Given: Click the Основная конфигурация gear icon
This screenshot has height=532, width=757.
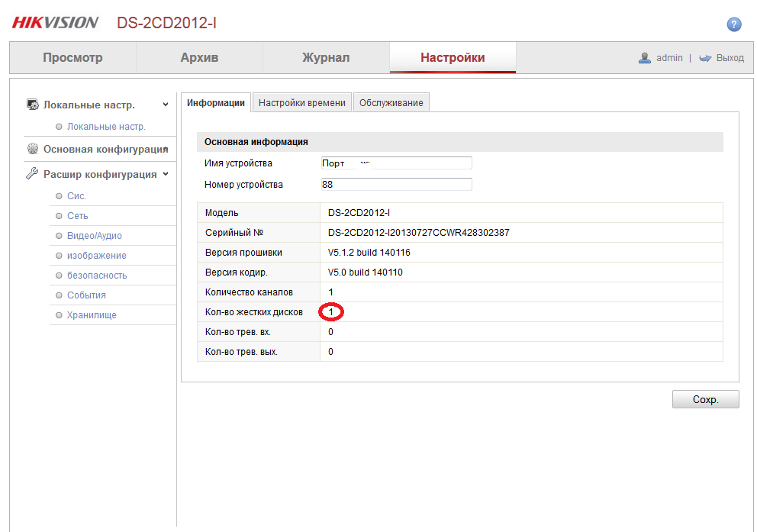Looking at the screenshot, I should pos(32,149).
